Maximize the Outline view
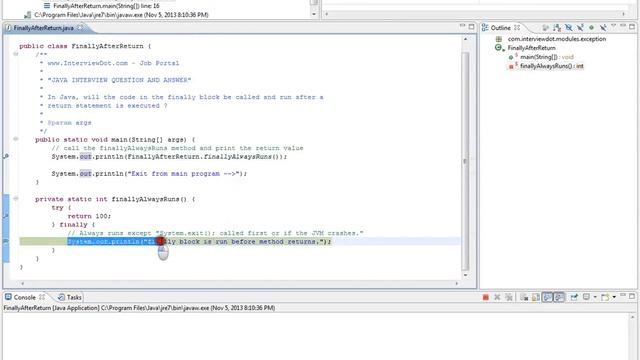Screen dimensions: 640x360 (x=632, y=27)
